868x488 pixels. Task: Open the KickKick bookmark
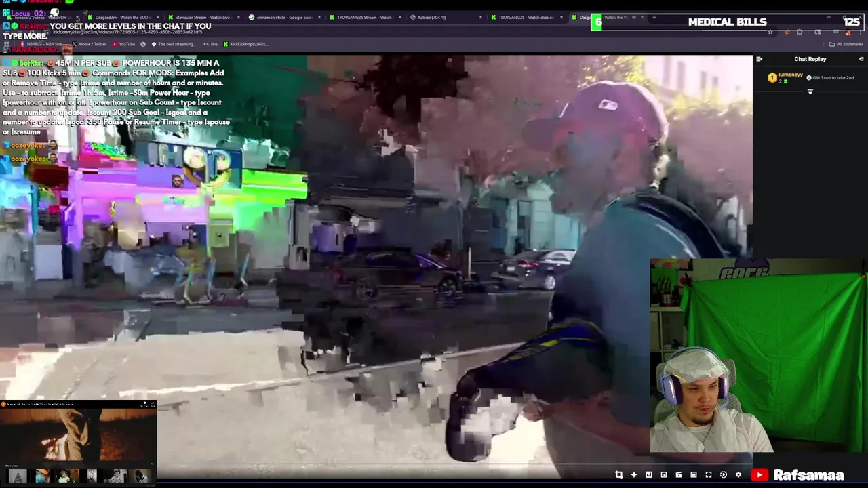pyautogui.click(x=245, y=44)
